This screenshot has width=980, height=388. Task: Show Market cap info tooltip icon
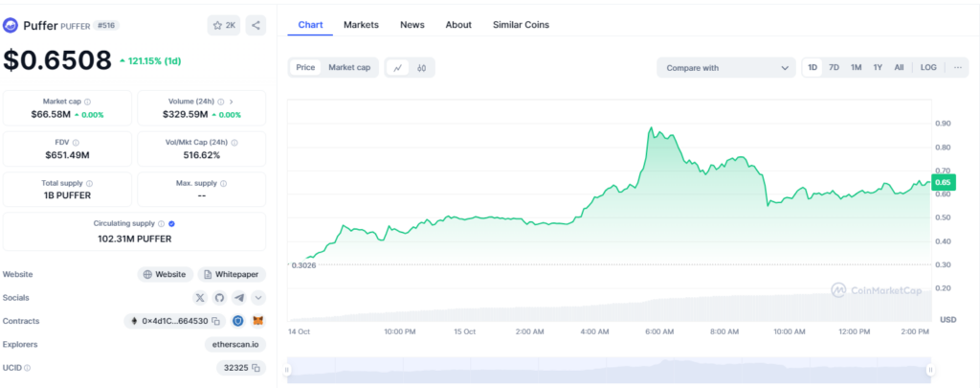pyautogui.click(x=87, y=102)
